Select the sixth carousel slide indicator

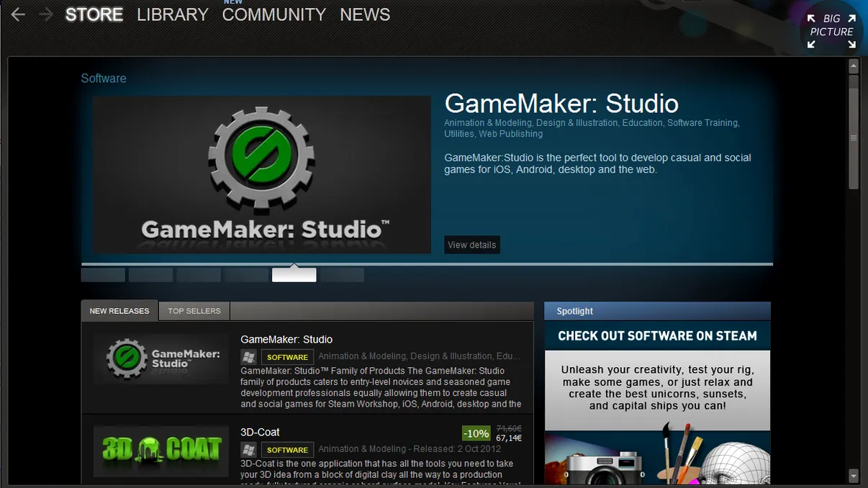pyautogui.click(x=342, y=275)
